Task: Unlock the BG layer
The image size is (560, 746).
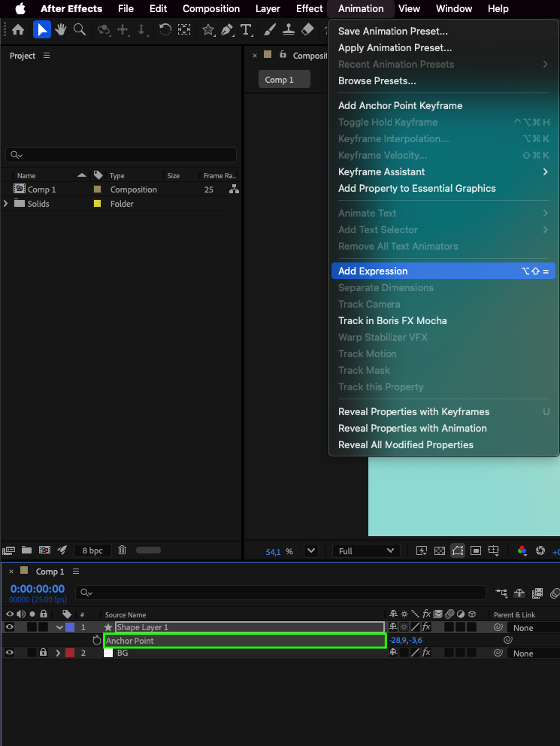Action: 44,652
